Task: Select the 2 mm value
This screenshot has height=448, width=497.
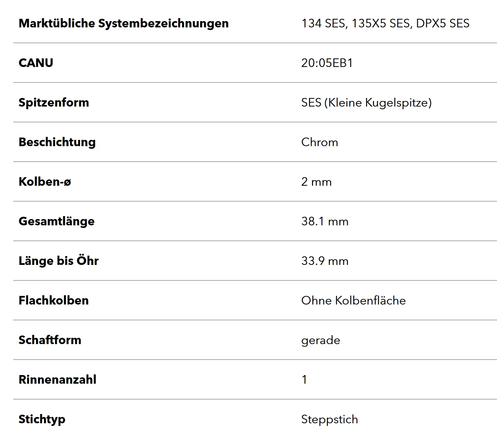Action: [316, 182]
